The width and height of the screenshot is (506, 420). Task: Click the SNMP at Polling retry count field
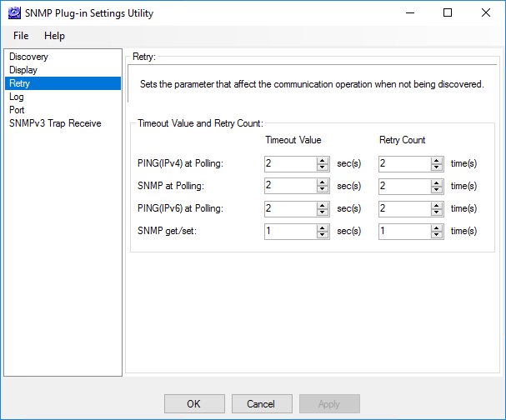403,186
